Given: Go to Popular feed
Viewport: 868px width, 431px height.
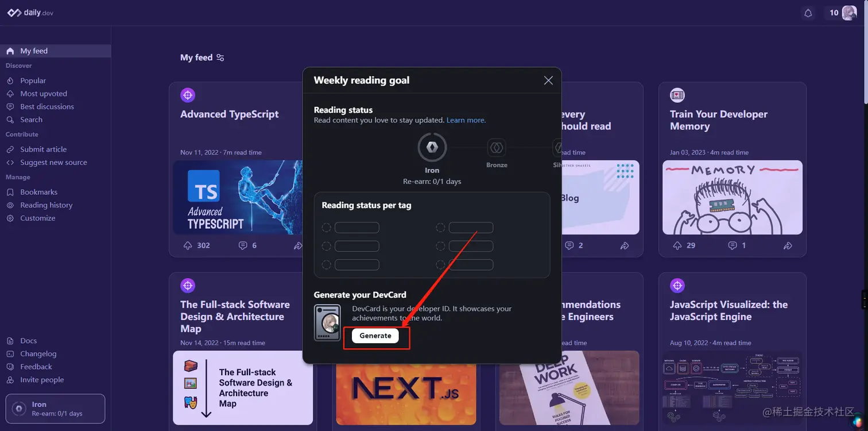Looking at the screenshot, I should 33,80.
